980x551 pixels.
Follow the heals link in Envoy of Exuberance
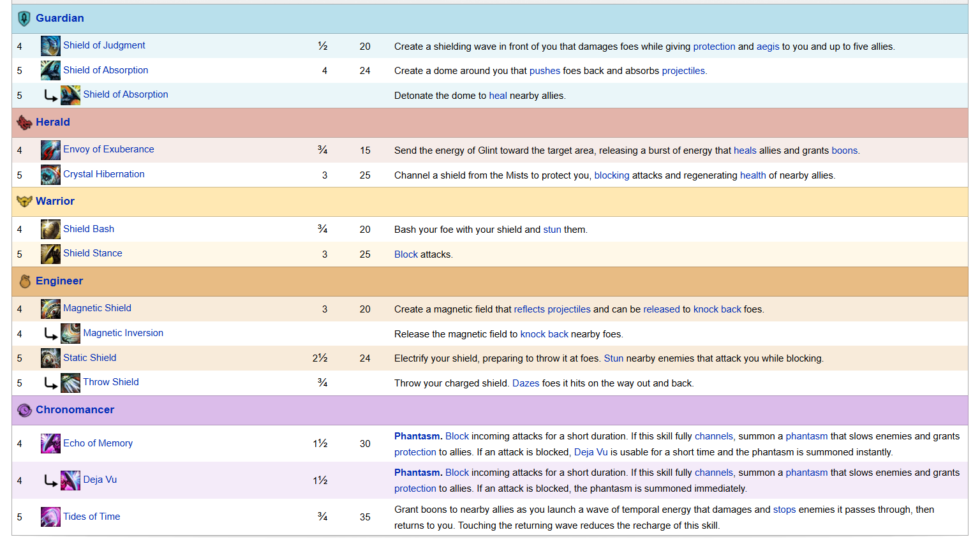pyautogui.click(x=745, y=151)
